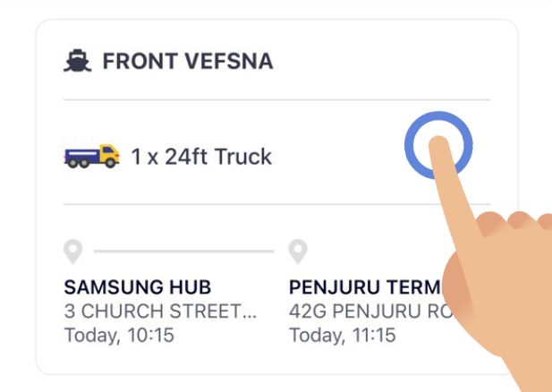Click the SAMSUNG HUB location name
The width and height of the screenshot is (552, 392).
point(138,287)
